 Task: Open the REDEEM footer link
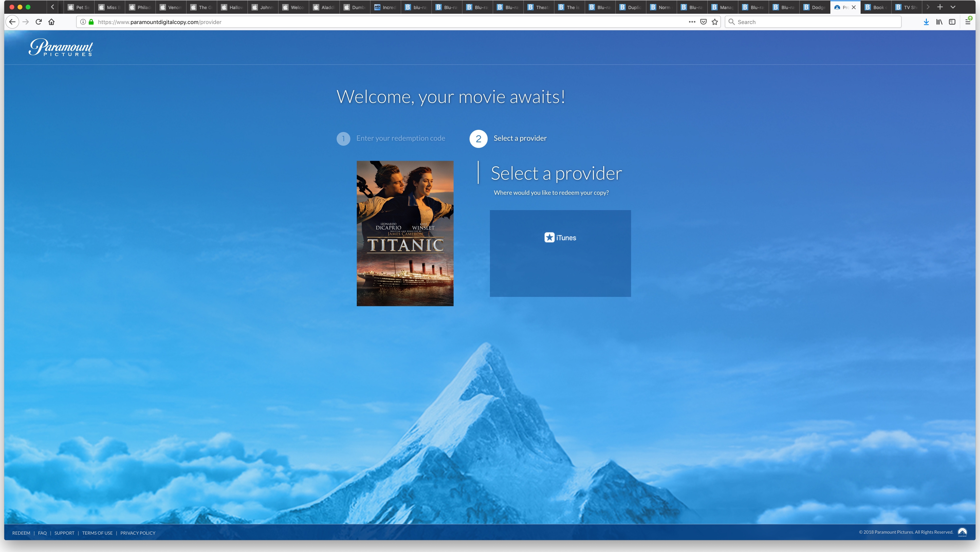[21, 533]
